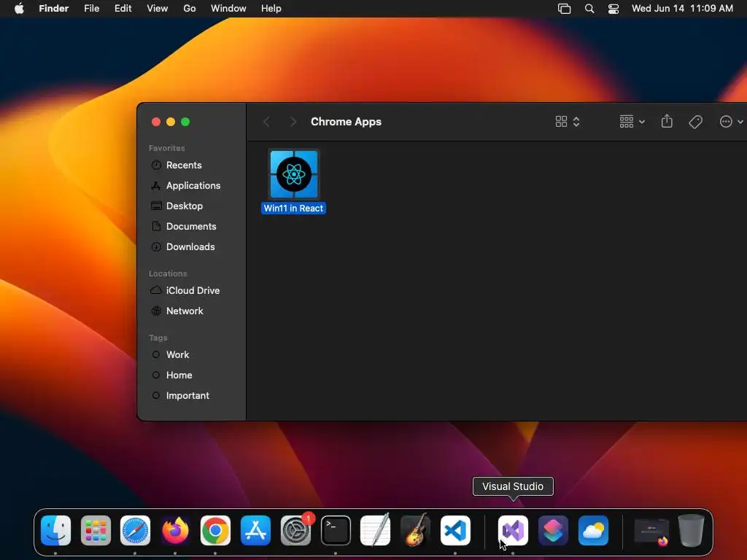Go back in Finder window
Viewport: 747px width, 560px height.
267,122
